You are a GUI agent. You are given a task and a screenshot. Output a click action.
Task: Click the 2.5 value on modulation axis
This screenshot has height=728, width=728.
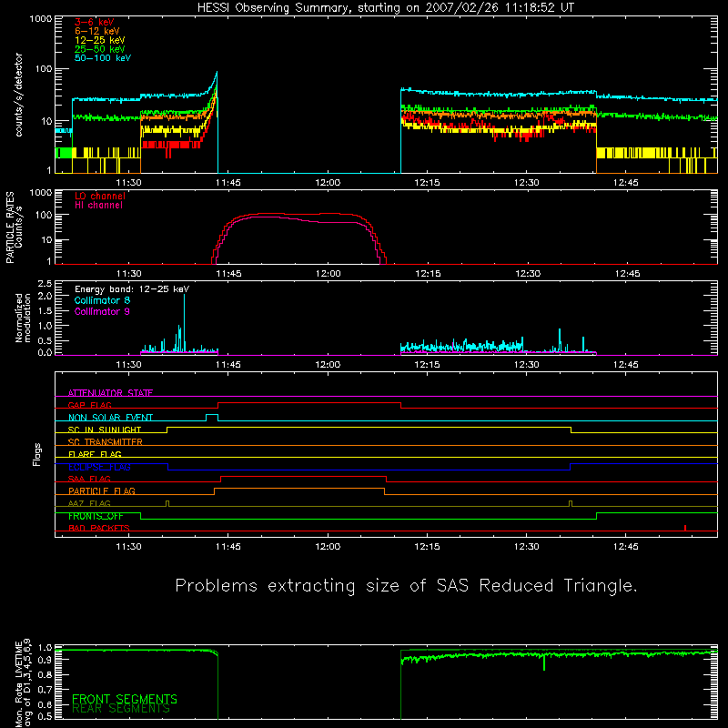point(45,284)
